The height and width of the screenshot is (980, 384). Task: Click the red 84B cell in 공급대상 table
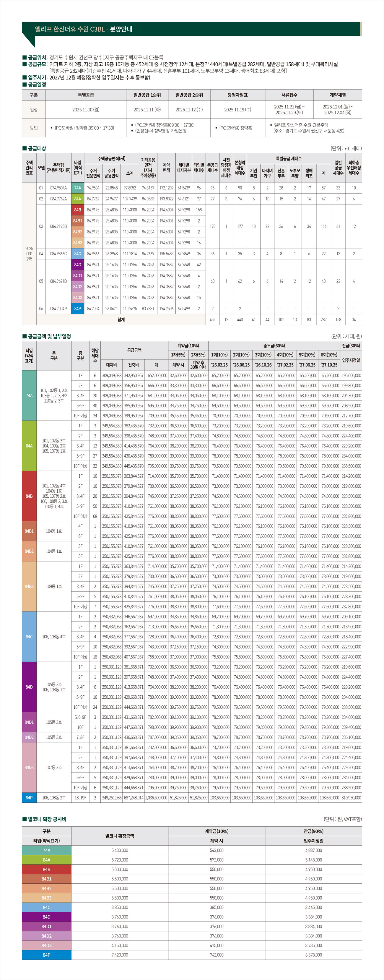tap(78, 210)
